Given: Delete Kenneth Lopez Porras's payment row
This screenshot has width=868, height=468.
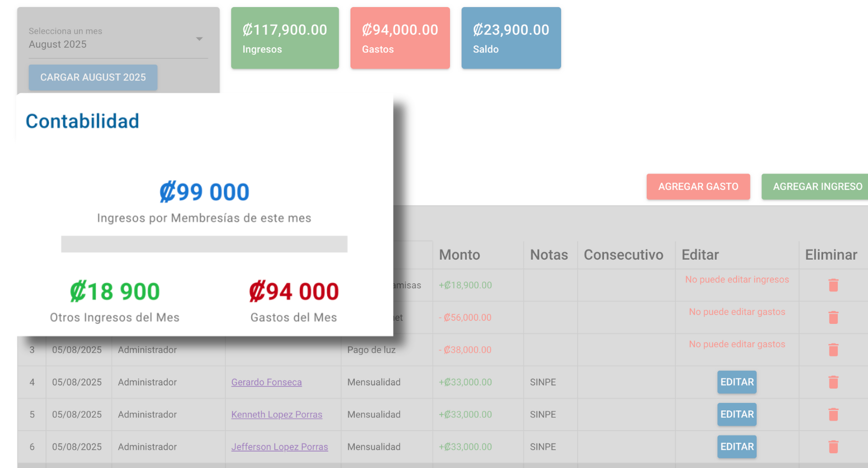Looking at the screenshot, I should coord(833,415).
